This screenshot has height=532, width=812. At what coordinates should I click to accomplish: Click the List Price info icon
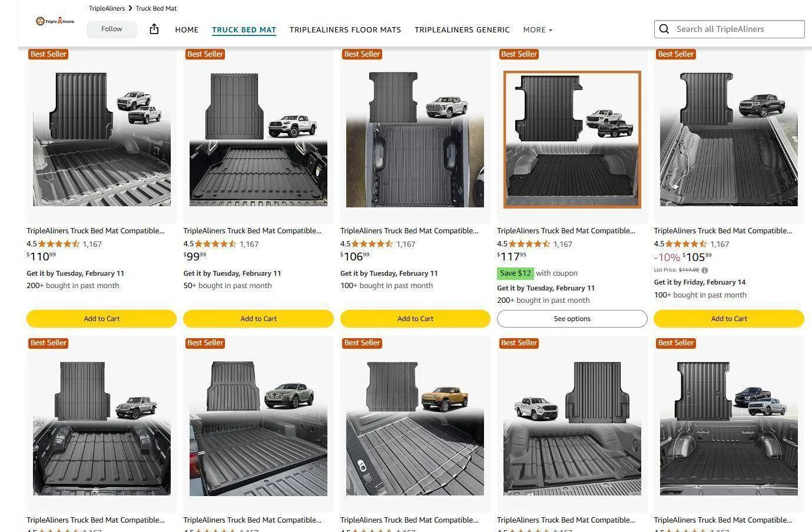(x=705, y=270)
